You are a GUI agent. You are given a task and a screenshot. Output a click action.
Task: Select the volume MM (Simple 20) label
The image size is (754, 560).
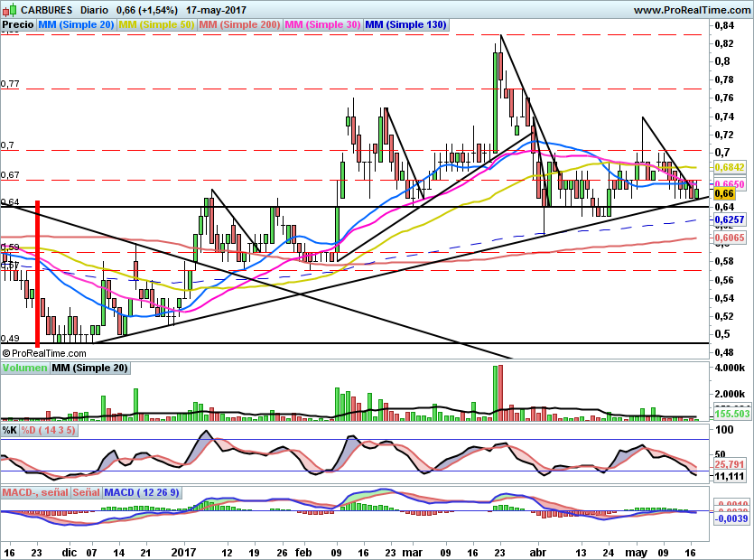tap(89, 368)
